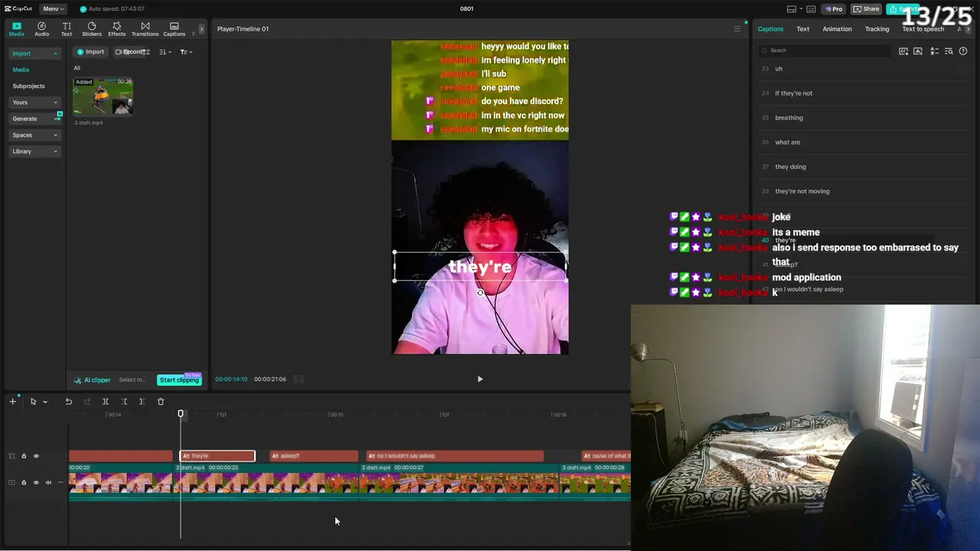Collapse the Import section in the sidebar

(34, 54)
